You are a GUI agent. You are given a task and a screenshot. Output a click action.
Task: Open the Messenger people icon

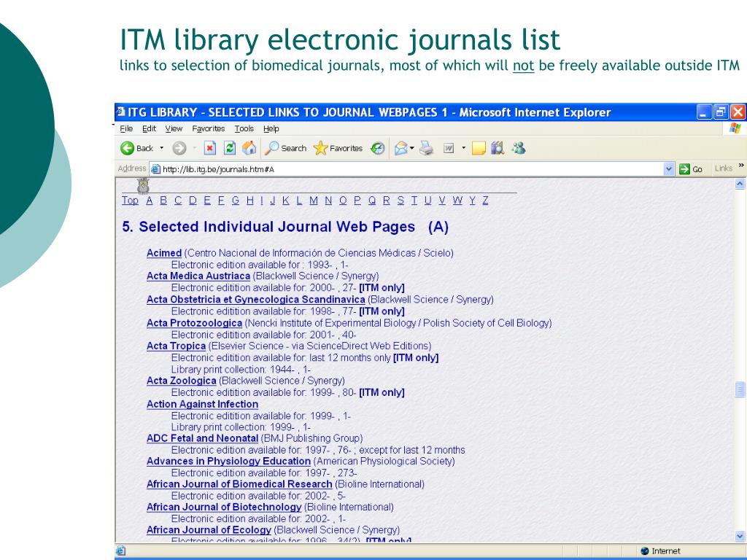519,149
